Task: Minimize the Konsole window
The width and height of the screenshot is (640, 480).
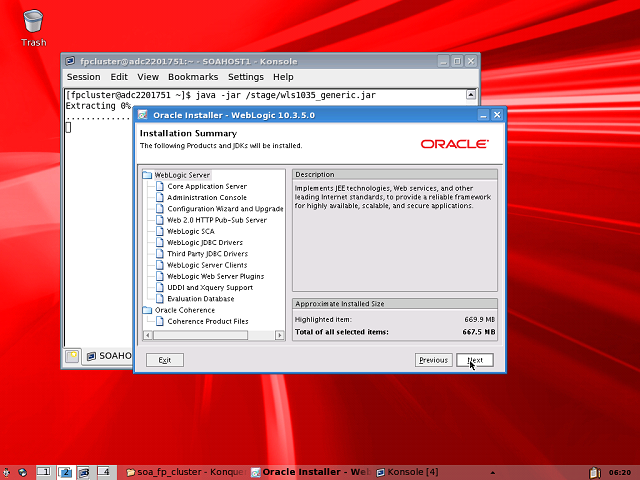Action: pyautogui.click(x=443, y=62)
